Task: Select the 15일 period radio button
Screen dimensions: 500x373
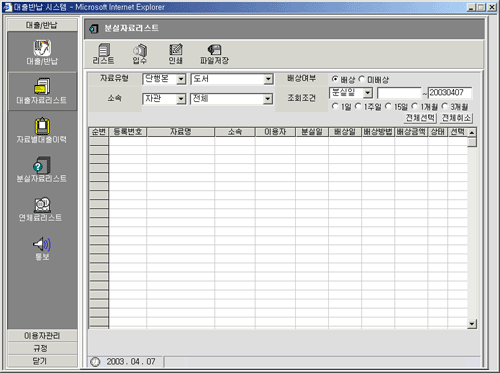Action: click(388, 106)
